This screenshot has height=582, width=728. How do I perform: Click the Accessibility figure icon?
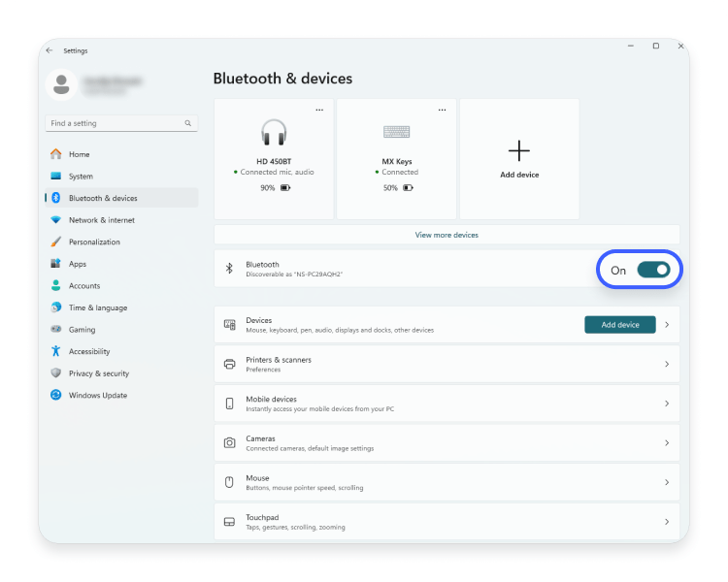pos(55,351)
